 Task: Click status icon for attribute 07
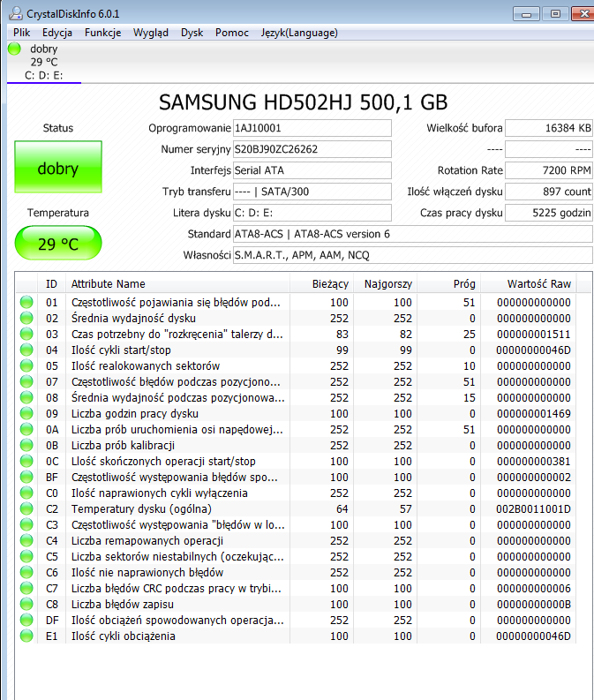click(x=26, y=381)
